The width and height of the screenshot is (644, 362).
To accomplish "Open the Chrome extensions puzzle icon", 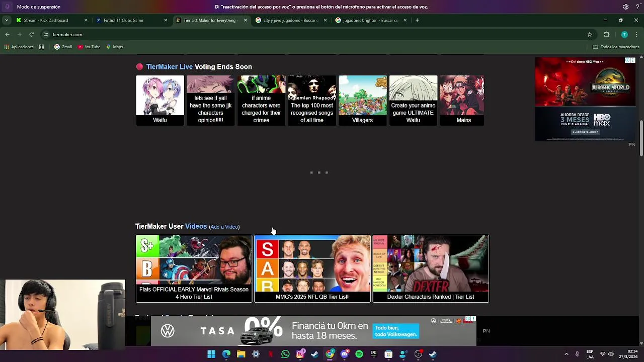I will point(606,35).
